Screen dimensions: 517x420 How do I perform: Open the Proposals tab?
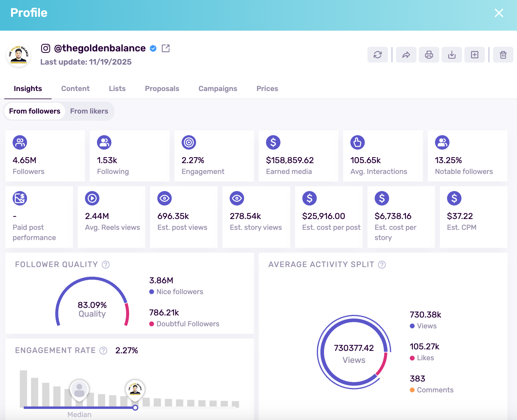tap(162, 89)
